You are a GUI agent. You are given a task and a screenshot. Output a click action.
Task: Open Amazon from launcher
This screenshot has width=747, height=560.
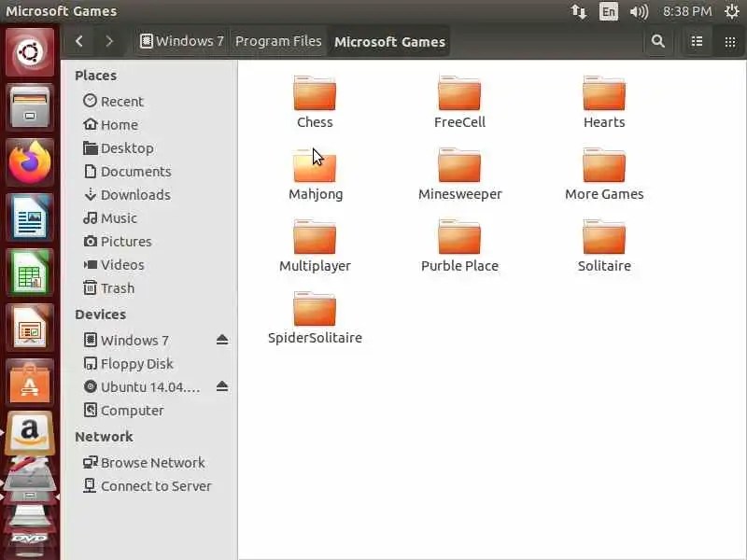30,433
